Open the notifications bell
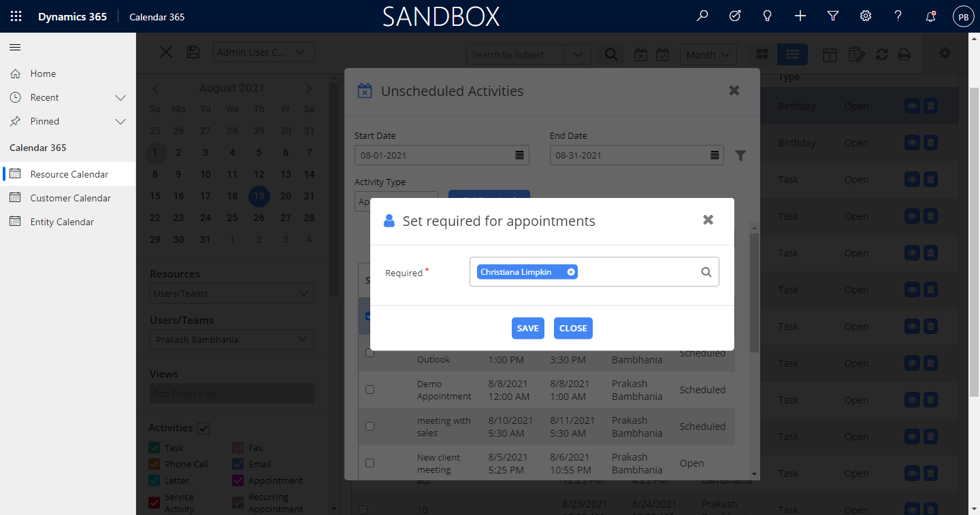 coord(930,16)
